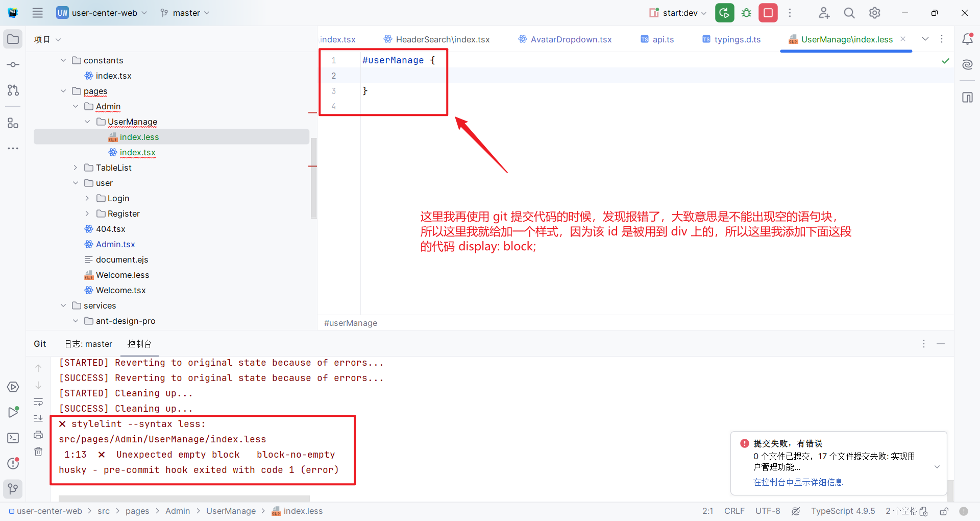Image resolution: width=980 pixels, height=521 pixels.
Task: Toggle scroll to end in console
Action: click(x=38, y=418)
